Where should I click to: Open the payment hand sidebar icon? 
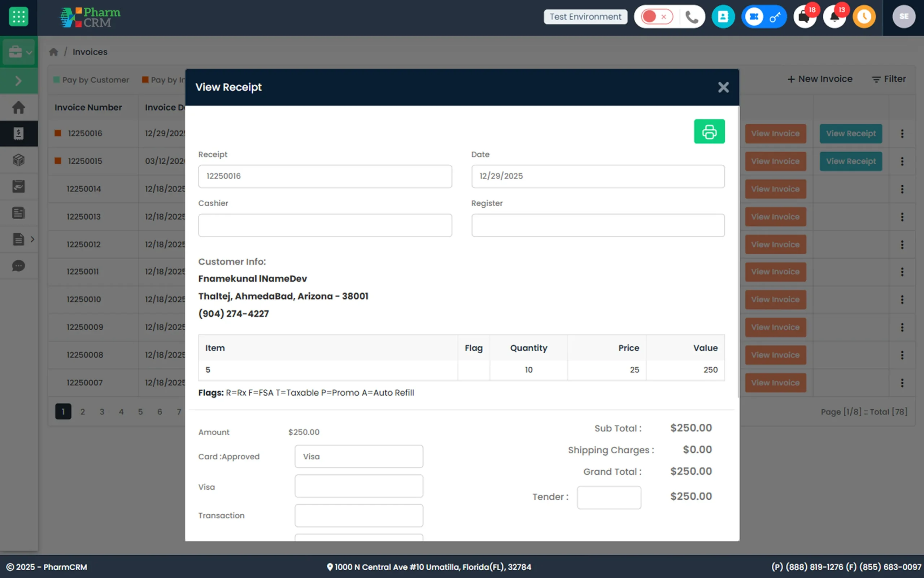(x=18, y=186)
